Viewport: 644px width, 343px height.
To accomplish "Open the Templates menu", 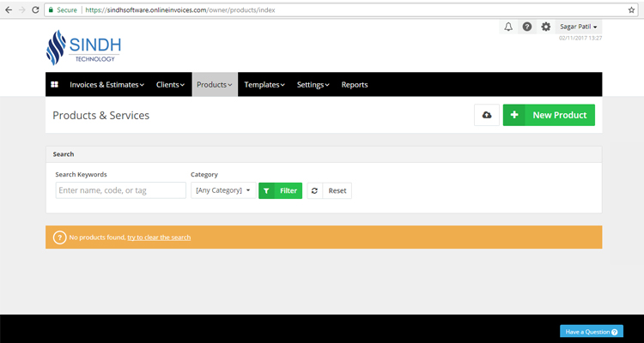I will click(265, 85).
